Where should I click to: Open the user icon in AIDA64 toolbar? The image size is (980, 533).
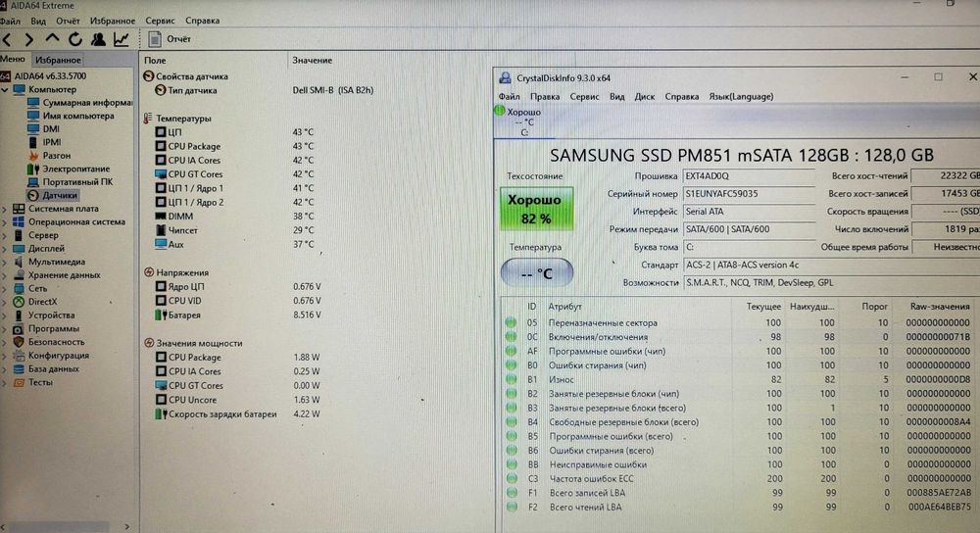[98, 39]
